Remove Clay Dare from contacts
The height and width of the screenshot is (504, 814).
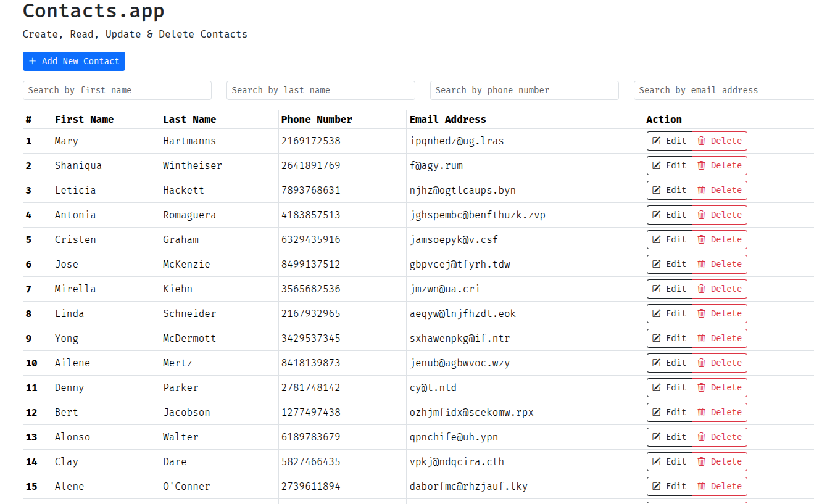tap(719, 461)
